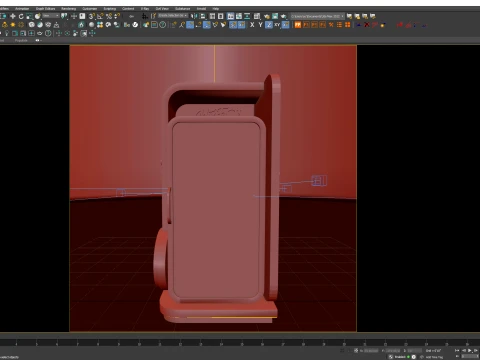The height and width of the screenshot is (360, 480).
Task: Restrict transform to Y axis
Action: pos(260,25)
